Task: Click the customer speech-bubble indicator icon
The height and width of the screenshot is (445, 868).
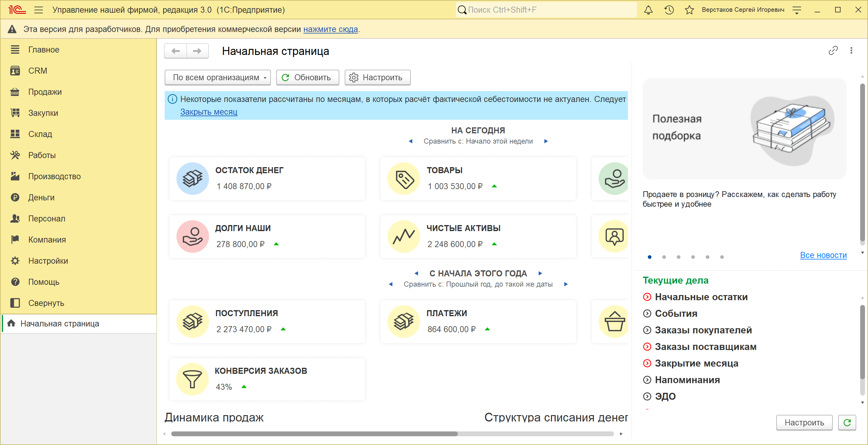Action: 613,236
